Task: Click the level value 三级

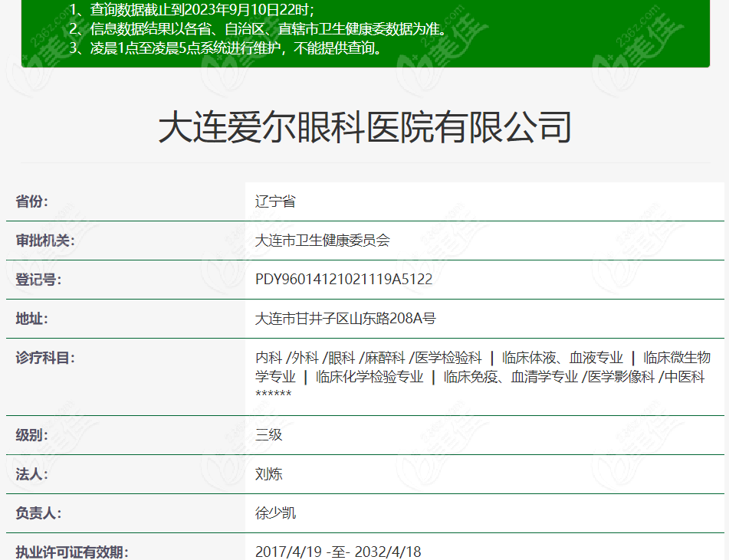Action: 269,435
